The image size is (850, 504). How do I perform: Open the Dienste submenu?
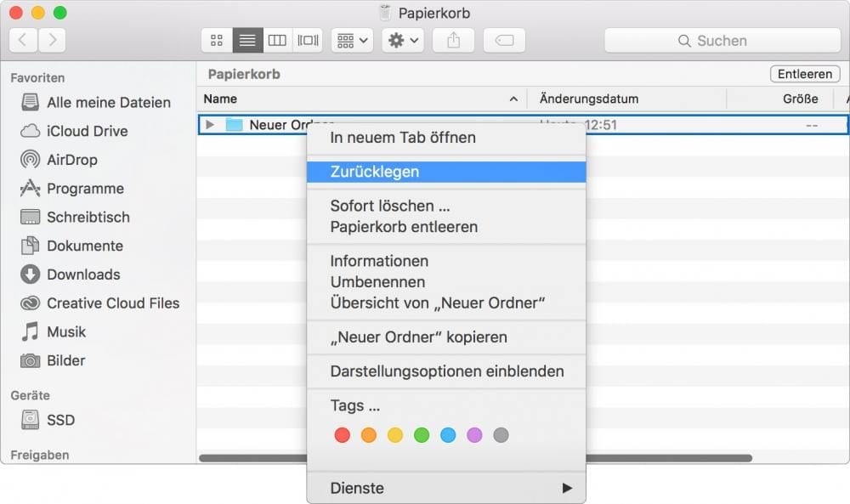pos(357,488)
